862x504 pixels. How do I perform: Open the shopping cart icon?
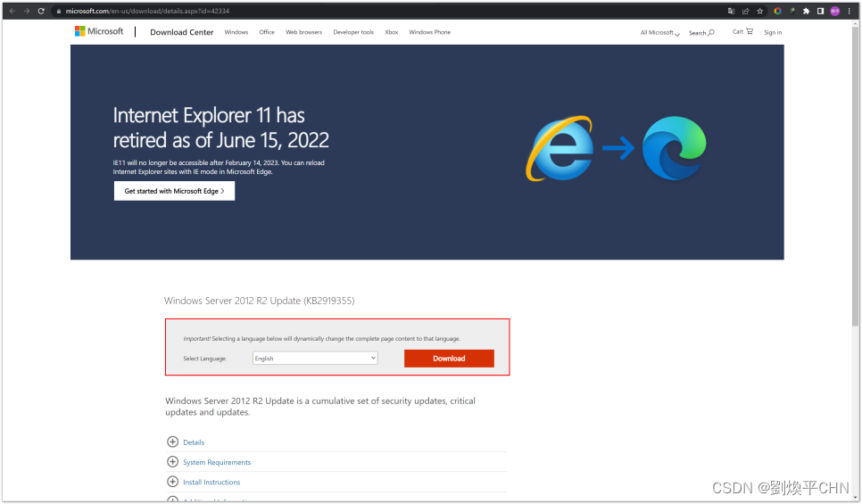pyautogui.click(x=750, y=31)
